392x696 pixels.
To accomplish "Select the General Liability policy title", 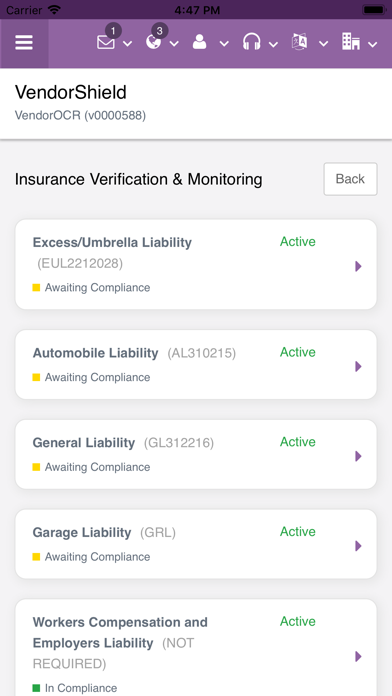I will pyautogui.click(x=84, y=443).
